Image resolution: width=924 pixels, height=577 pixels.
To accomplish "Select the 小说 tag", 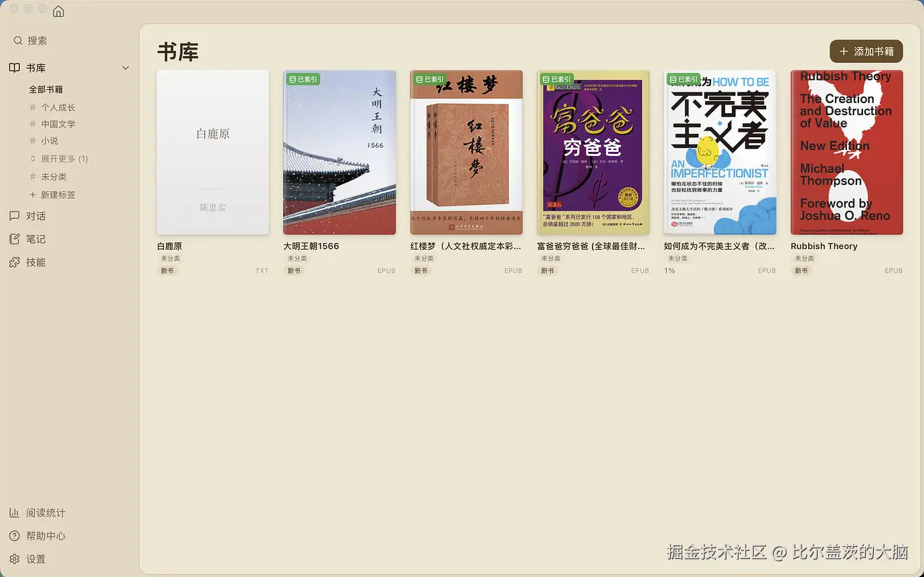I will [x=48, y=141].
